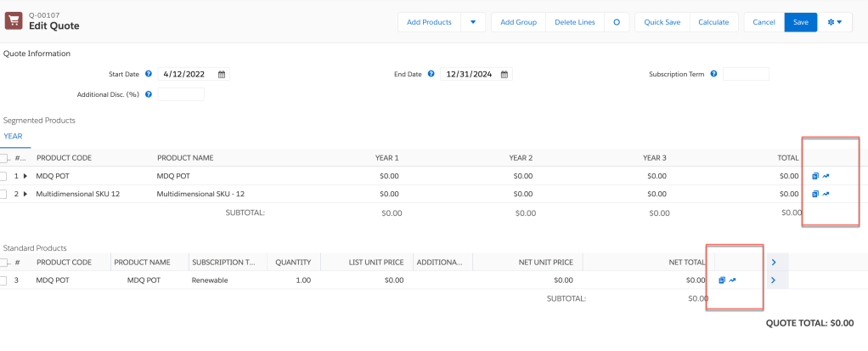Switch to the YEAR tab
Image resolution: width=868 pixels, height=351 pixels.
pos(13,136)
